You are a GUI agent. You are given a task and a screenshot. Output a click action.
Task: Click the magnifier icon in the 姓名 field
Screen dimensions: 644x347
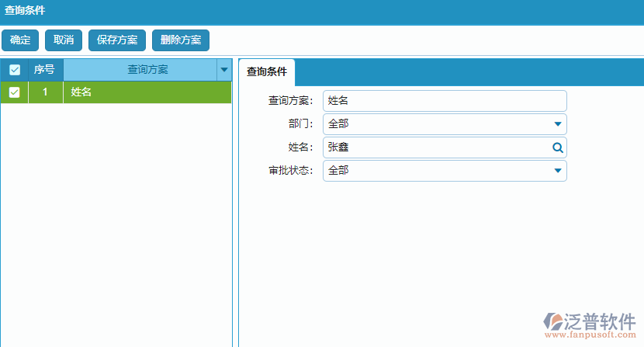coord(557,147)
